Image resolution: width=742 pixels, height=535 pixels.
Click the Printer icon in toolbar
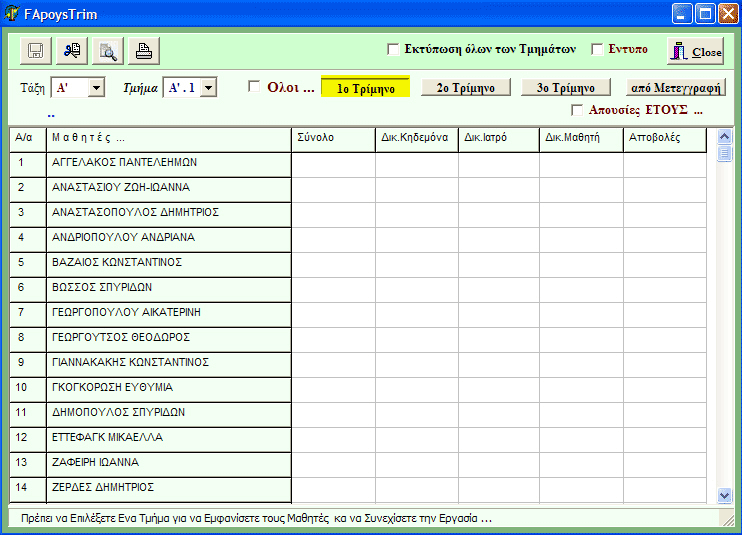pos(144,51)
